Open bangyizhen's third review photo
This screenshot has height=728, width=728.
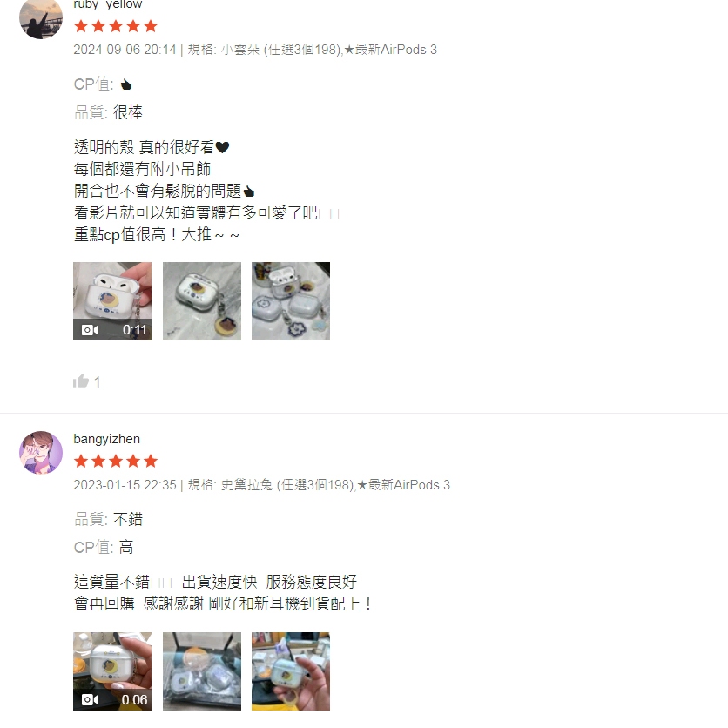point(291,671)
